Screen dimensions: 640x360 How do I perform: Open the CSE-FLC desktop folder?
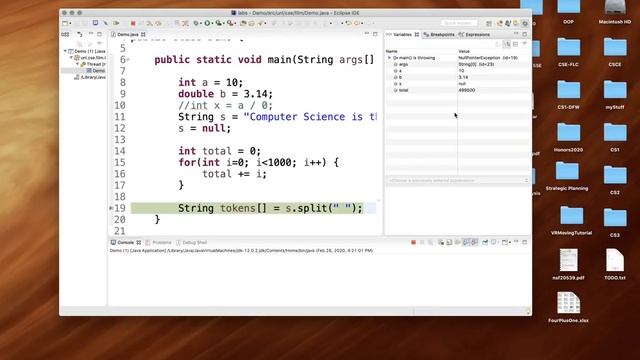click(x=568, y=52)
